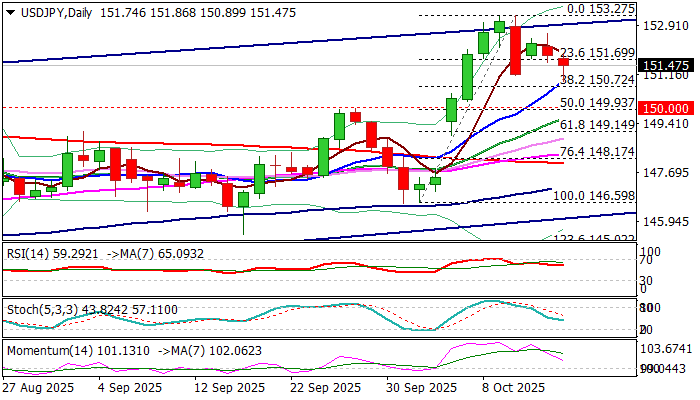Select the 100.0 146.598 Fibonacci label
Screen dimensions: 700x400
coord(593,197)
